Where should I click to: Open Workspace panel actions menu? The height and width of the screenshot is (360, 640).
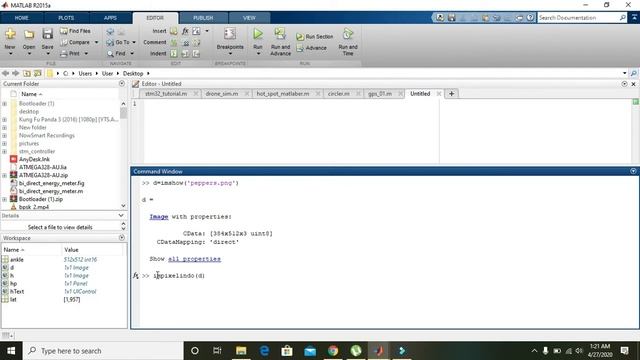(x=122, y=238)
